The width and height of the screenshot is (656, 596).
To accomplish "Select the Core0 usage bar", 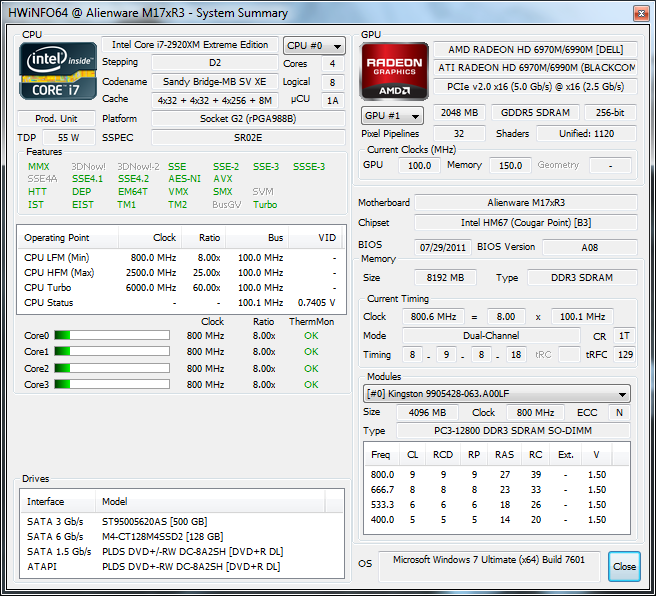I will 112,335.
